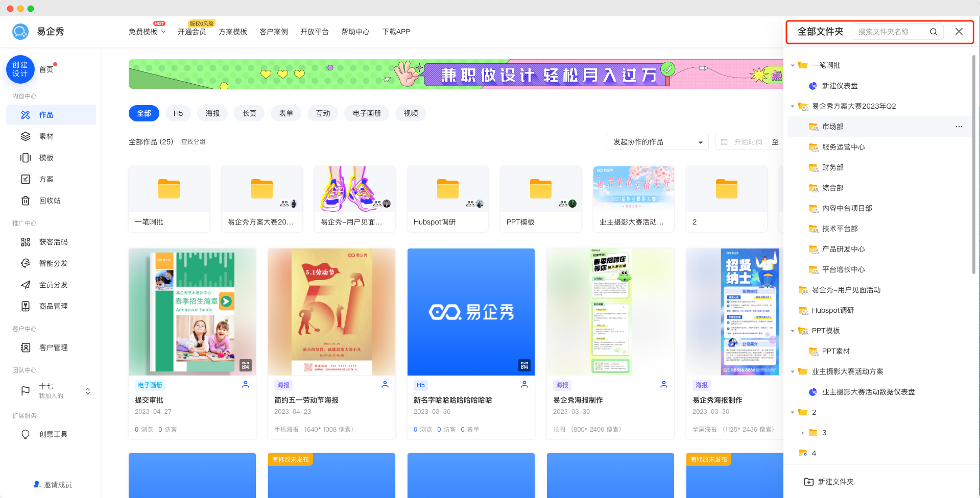The height and width of the screenshot is (498, 980).
Task: Close the 全部文件夹 panel
Action: [959, 32]
